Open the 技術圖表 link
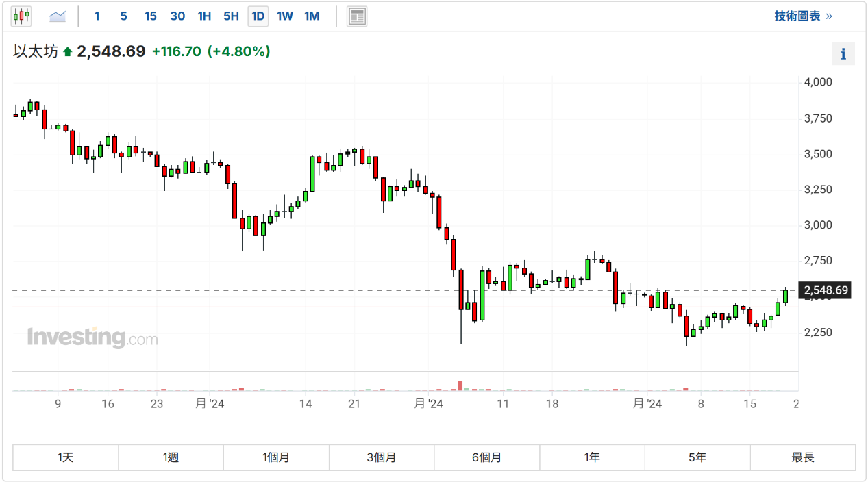868x484 pixels. click(x=803, y=16)
